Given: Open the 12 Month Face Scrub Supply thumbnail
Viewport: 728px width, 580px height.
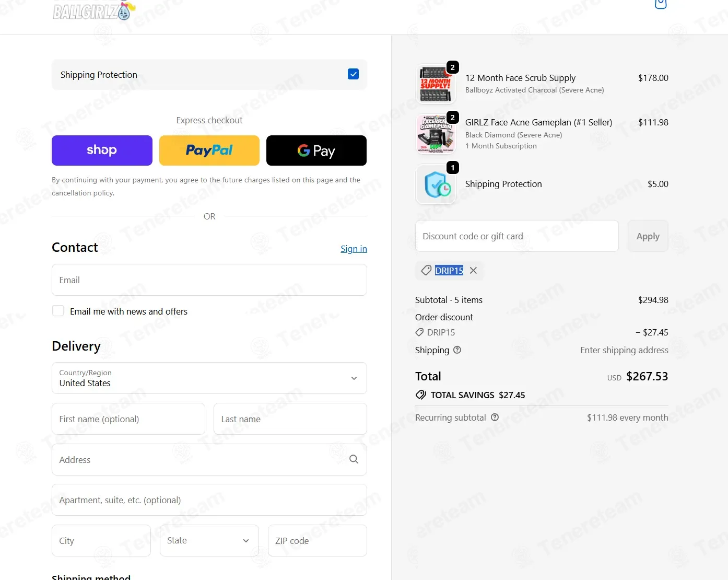Looking at the screenshot, I should (x=436, y=84).
